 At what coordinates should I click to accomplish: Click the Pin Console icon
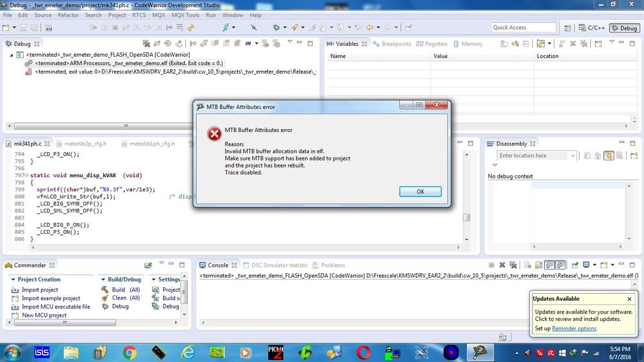click(575, 265)
